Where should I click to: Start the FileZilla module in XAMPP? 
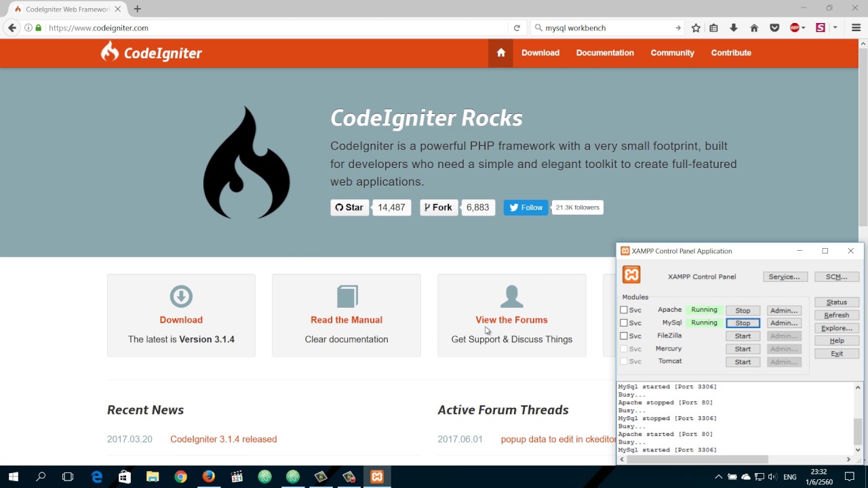(743, 336)
